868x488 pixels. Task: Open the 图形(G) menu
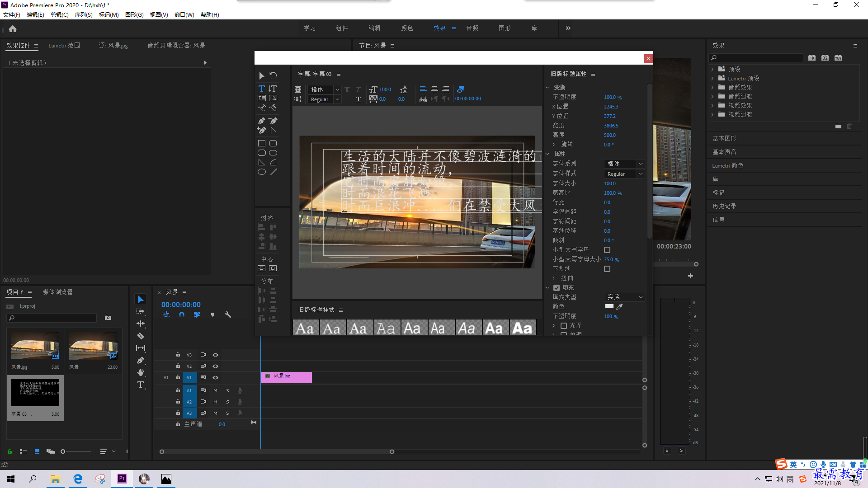pyautogui.click(x=134, y=15)
